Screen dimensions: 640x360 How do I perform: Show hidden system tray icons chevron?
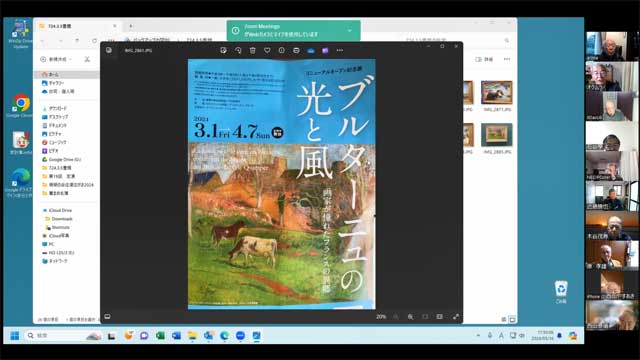[x=478, y=336]
